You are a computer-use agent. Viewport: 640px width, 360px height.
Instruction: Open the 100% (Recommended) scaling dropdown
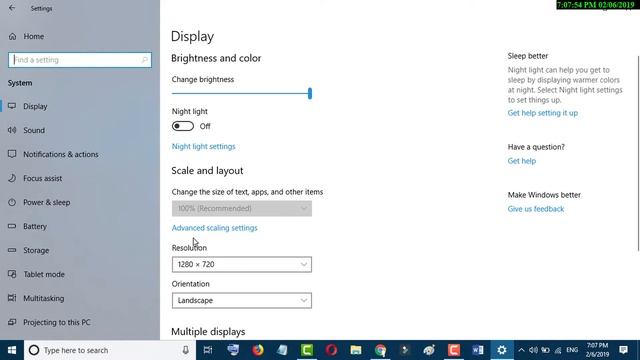pos(242,209)
